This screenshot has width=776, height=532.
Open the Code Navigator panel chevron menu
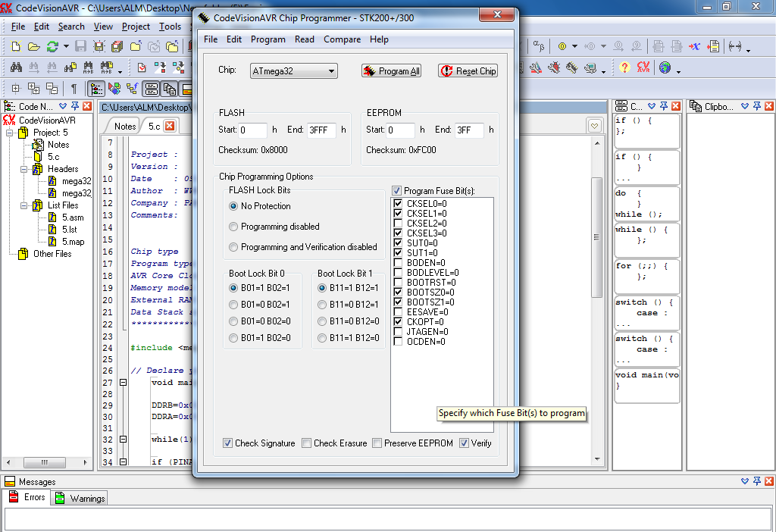(63, 106)
